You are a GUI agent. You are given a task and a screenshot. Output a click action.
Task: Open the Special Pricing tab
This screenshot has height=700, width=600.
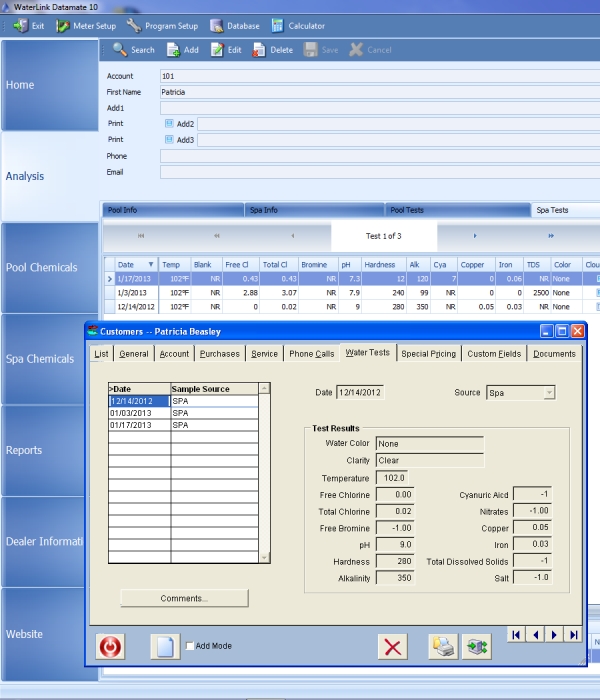(429, 354)
